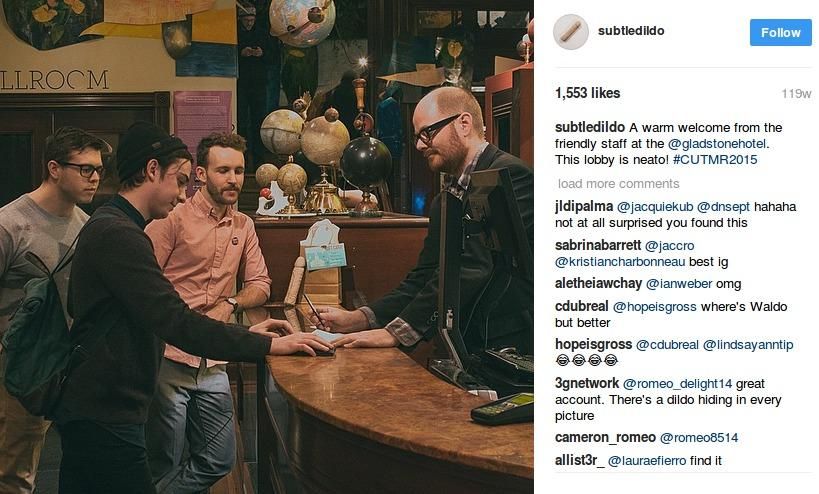Expand load more comments
Screen dimensions: 819x494
pos(618,184)
